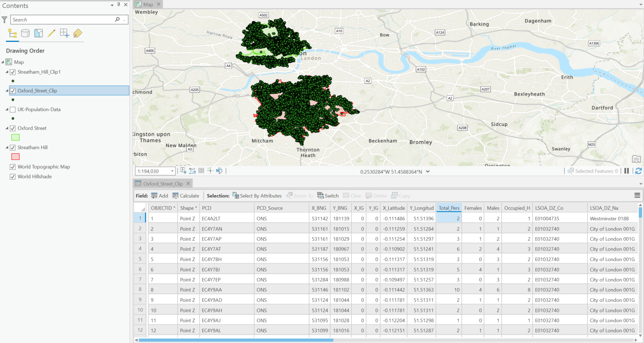
Task: Click Zoom To selection button
Action: (299, 196)
